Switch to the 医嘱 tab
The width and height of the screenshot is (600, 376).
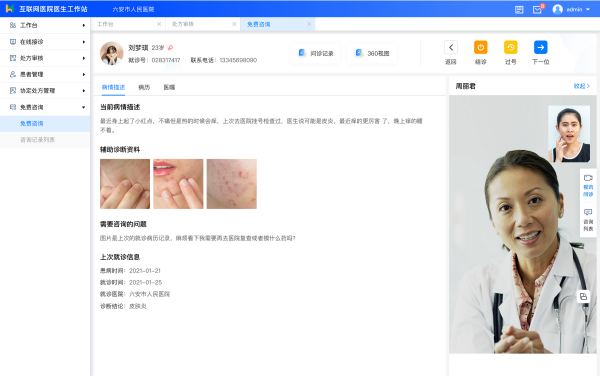[x=169, y=87]
